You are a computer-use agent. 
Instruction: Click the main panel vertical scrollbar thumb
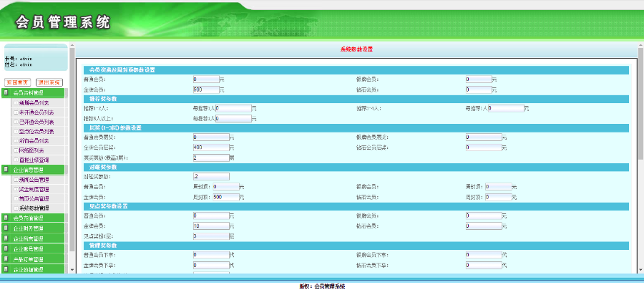click(640, 104)
